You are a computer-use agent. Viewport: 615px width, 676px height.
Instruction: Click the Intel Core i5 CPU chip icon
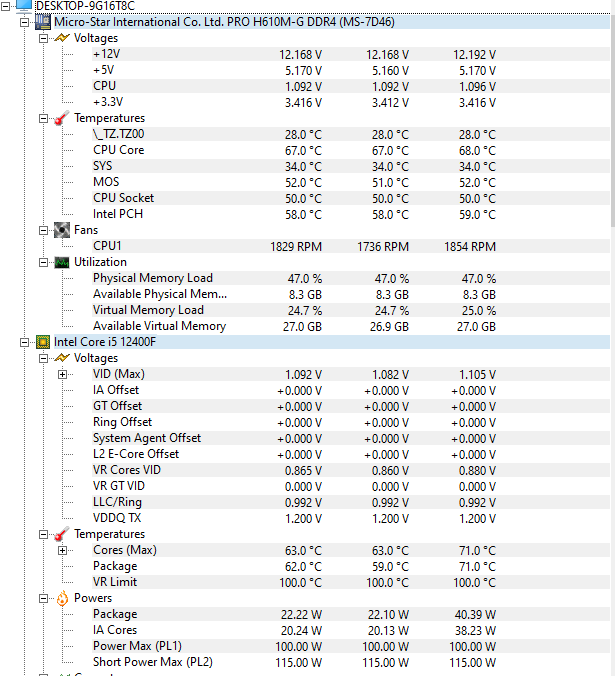coord(43,342)
